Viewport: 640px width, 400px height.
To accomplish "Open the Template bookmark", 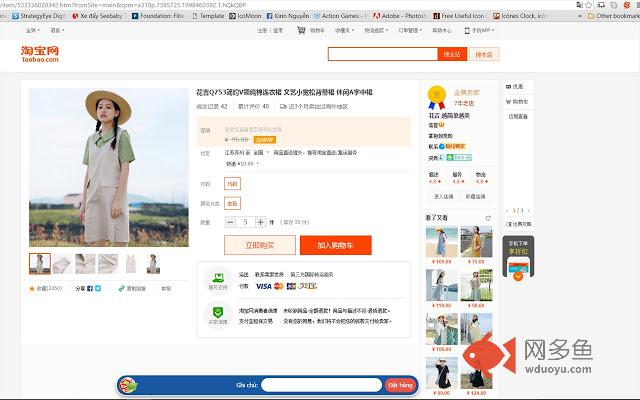I will (x=208, y=16).
